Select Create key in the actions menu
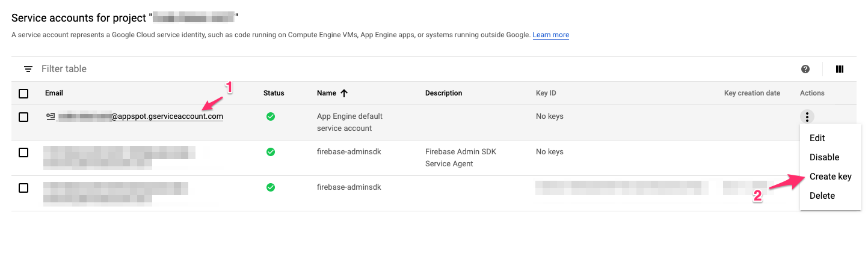This screenshot has height=275, width=868. point(830,177)
